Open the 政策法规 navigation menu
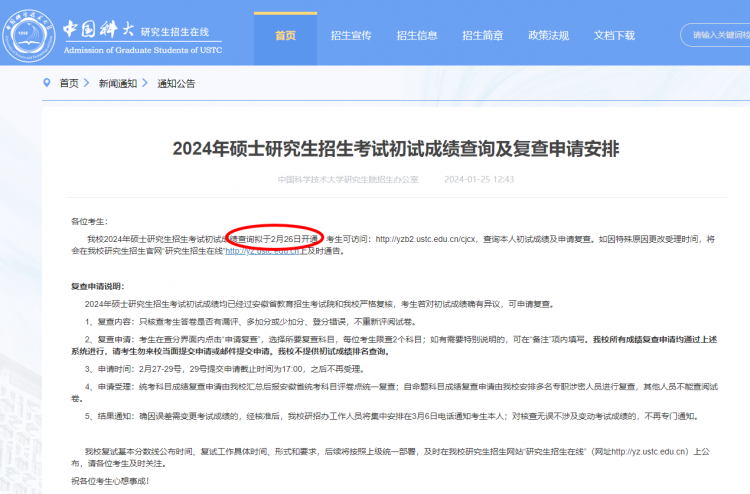 tap(548, 36)
